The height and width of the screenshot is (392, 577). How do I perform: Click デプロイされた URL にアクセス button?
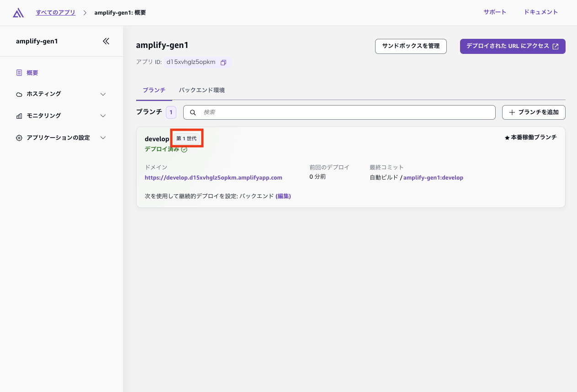[x=513, y=46]
